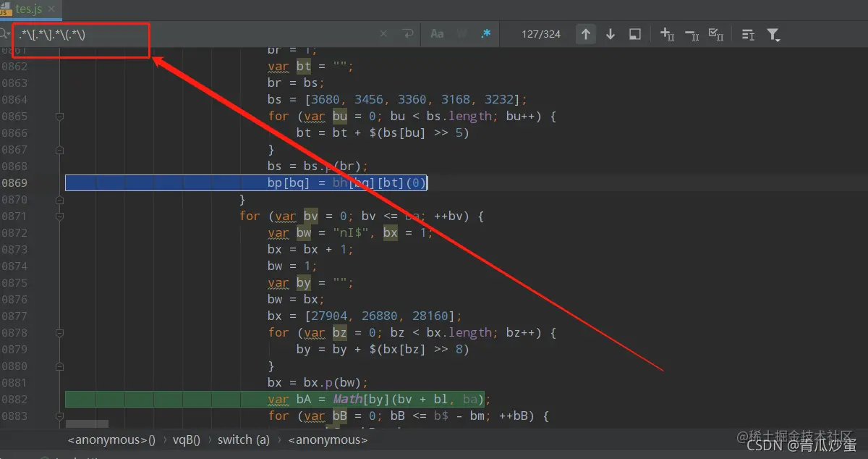Click line bs = bs.p(br);
This screenshot has height=459, width=868.
click(x=318, y=166)
